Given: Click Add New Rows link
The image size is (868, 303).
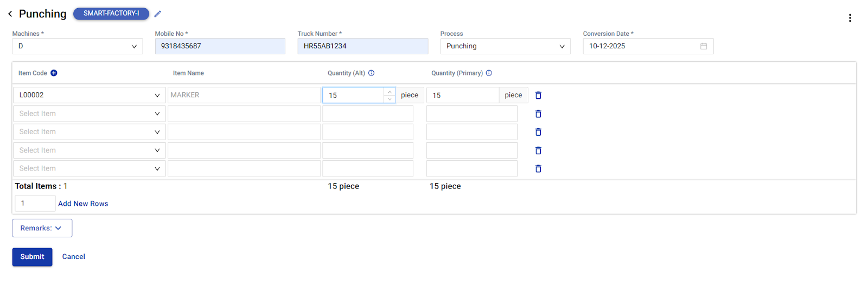Looking at the screenshot, I should [83, 204].
